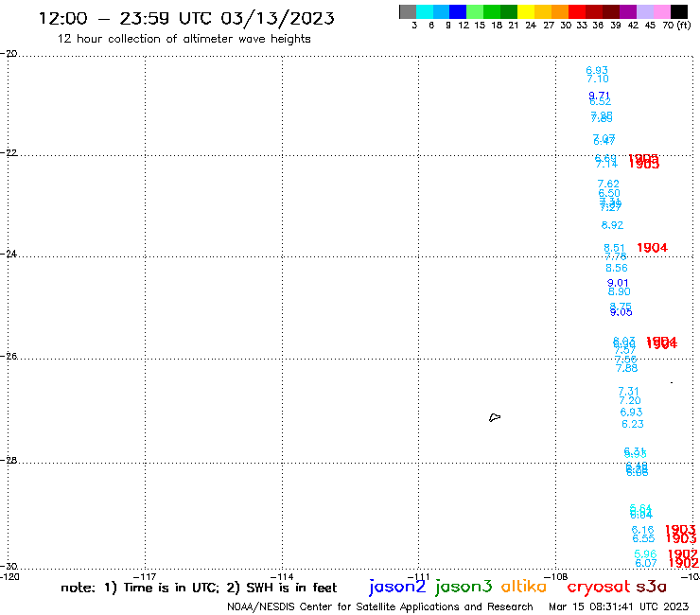
Task: Click the wave height value '5.96'
Action: coord(645,554)
